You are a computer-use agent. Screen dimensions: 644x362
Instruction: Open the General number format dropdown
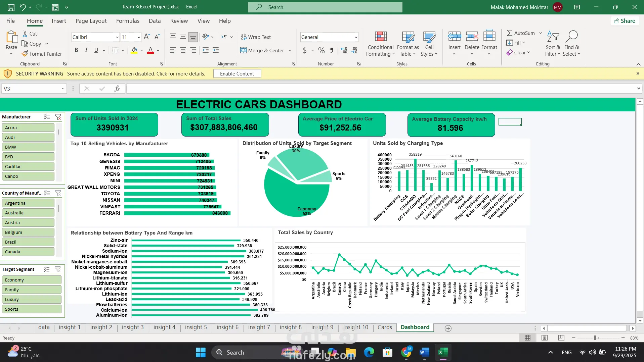[356, 37]
